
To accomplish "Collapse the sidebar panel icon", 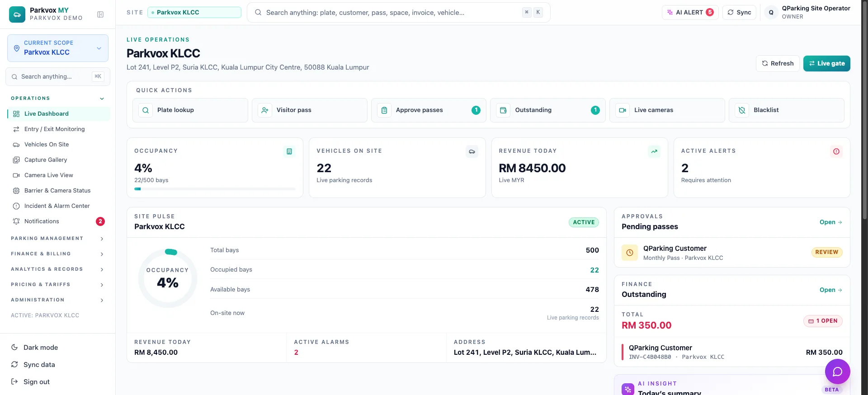I will (x=100, y=14).
